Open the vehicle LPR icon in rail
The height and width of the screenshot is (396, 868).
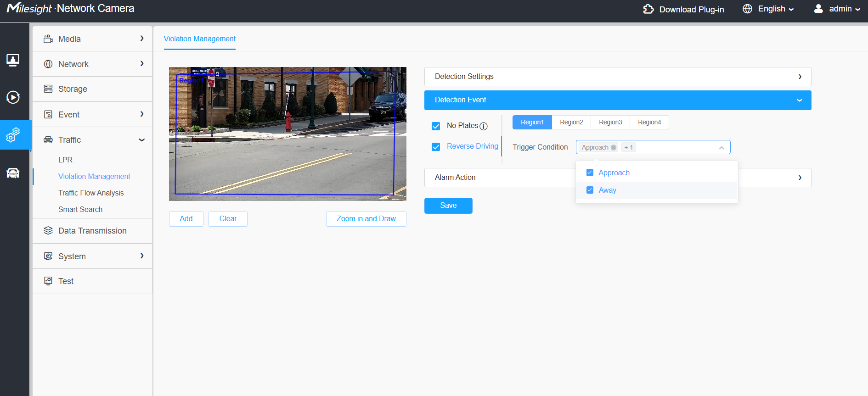pos(13,173)
